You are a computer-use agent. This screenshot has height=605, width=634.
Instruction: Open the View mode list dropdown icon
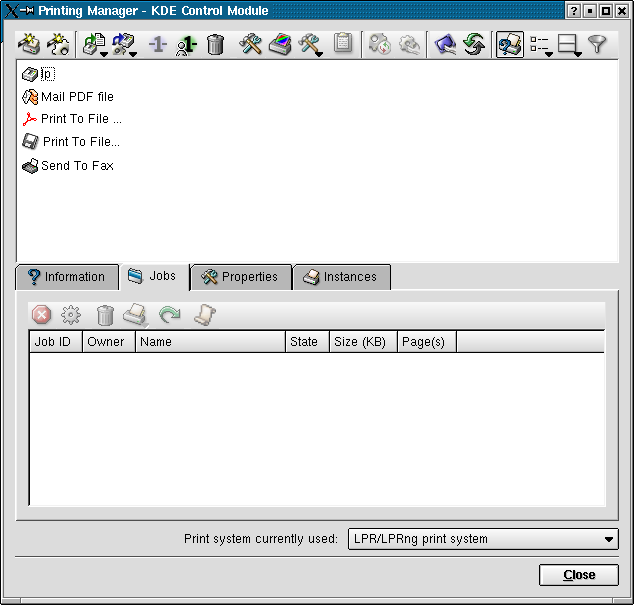click(x=541, y=44)
